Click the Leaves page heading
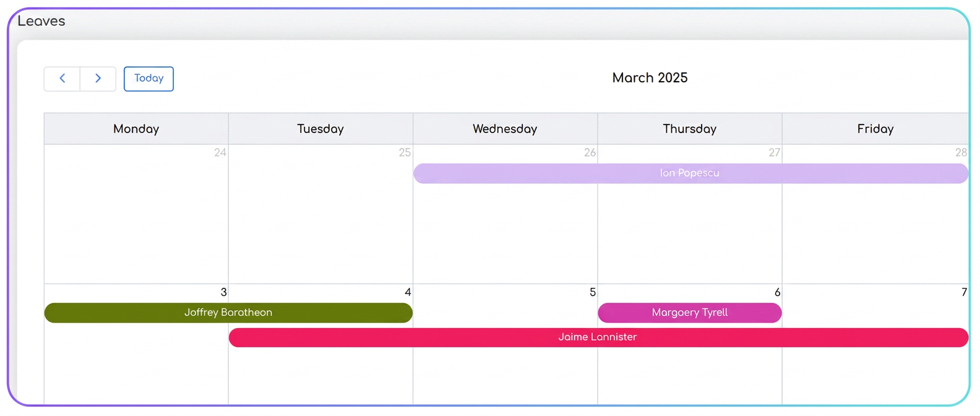 [x=41, y=21]
